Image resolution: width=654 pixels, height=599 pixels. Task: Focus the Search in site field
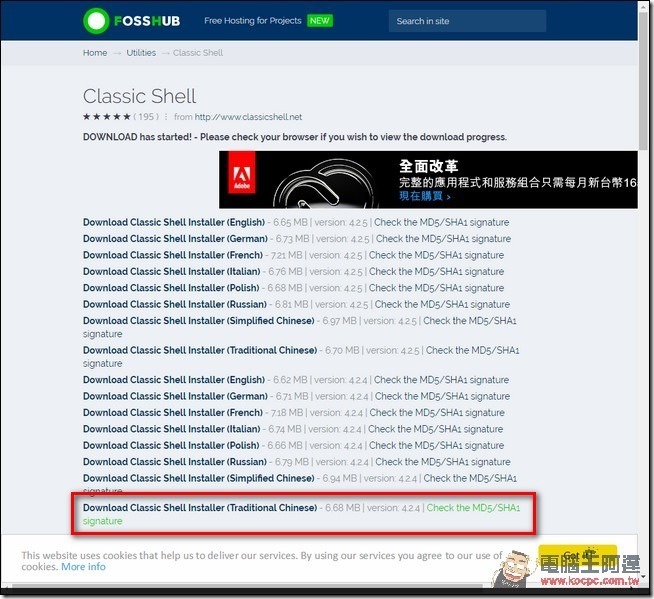[x=467, y=21]
